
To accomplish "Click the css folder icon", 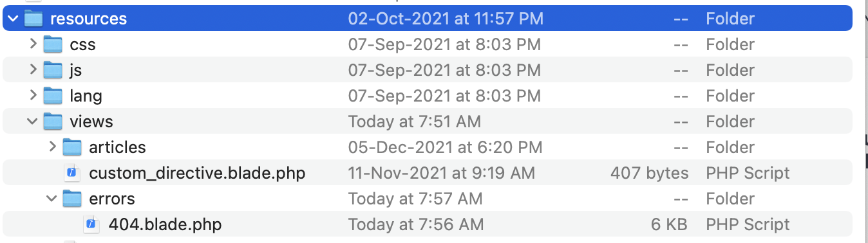I will pos(53,44).
